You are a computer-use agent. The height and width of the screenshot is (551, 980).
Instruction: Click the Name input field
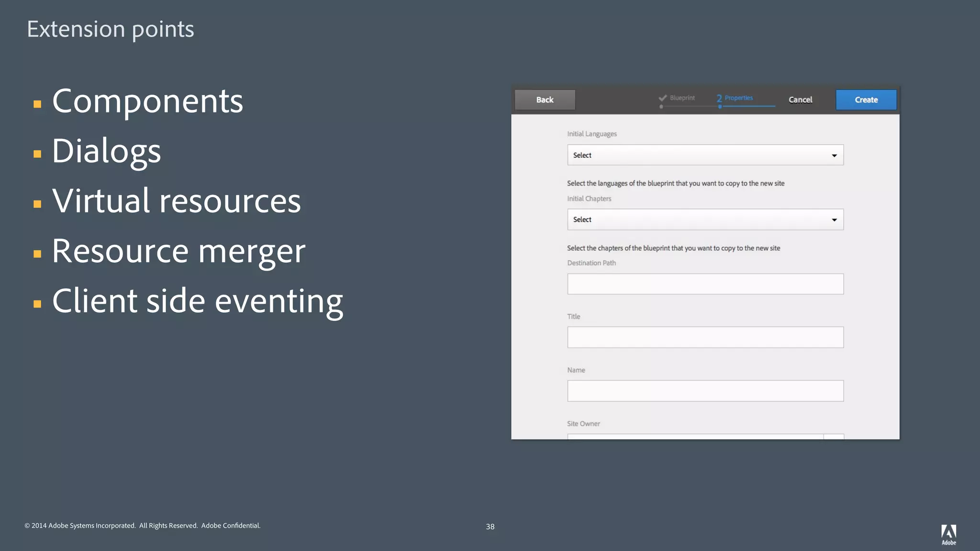tap(705, 391)
